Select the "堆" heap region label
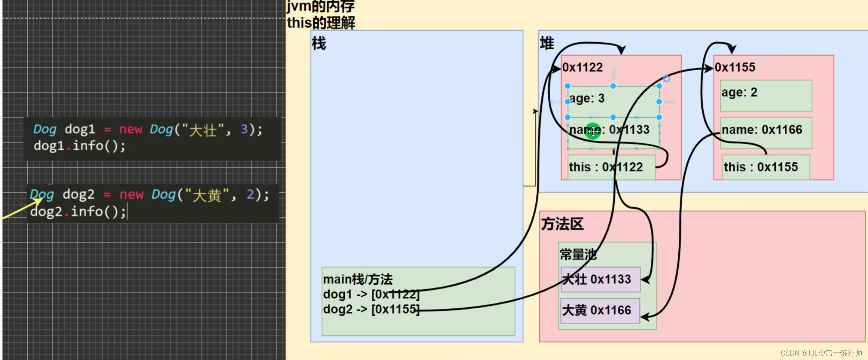 click(546, 43)
